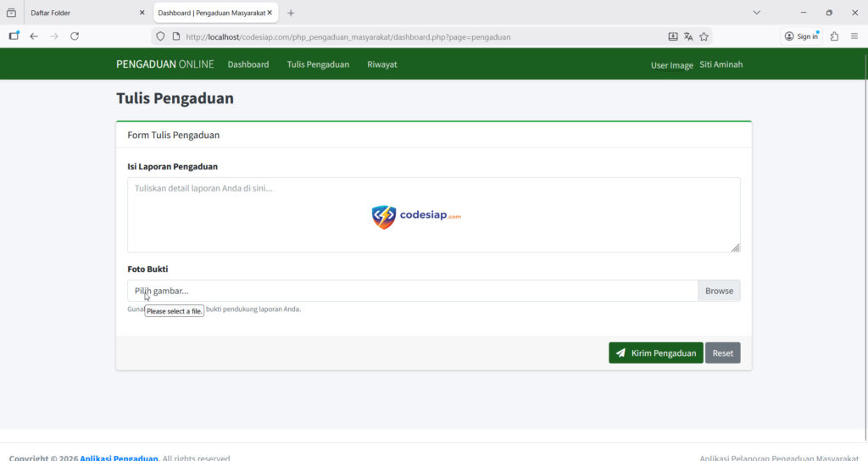Go to Riwayat in the navbar
Viewport: 868px width, 461px height.
click(x=381, y=64)
